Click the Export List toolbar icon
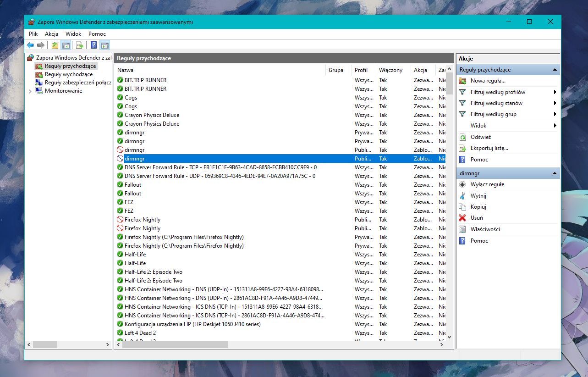Screen dimensions: 588x377 (80, 45)
